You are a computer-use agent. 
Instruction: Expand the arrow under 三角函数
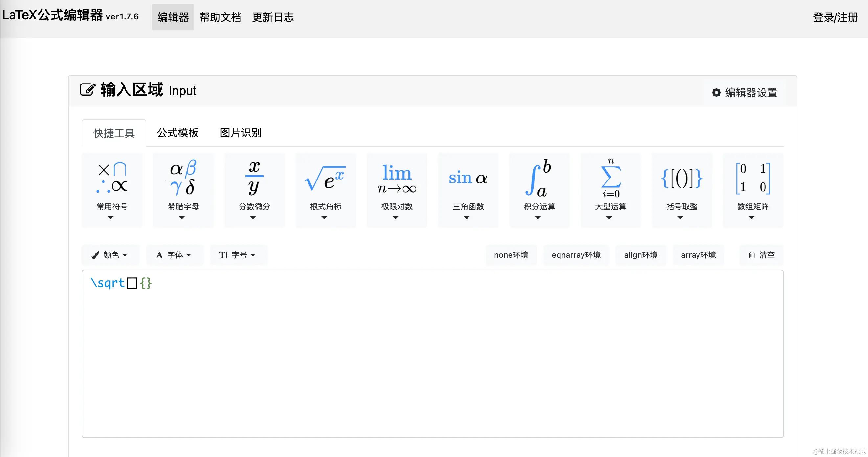467,218
